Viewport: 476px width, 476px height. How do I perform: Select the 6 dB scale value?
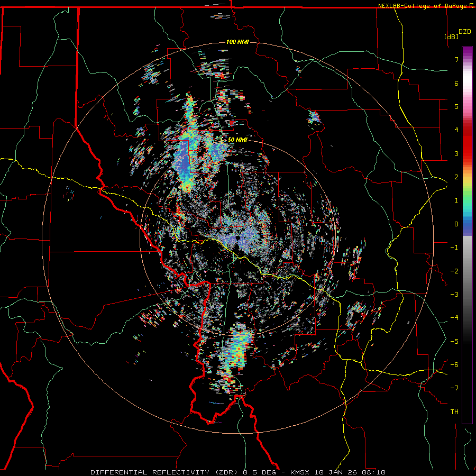pos(456,83)
